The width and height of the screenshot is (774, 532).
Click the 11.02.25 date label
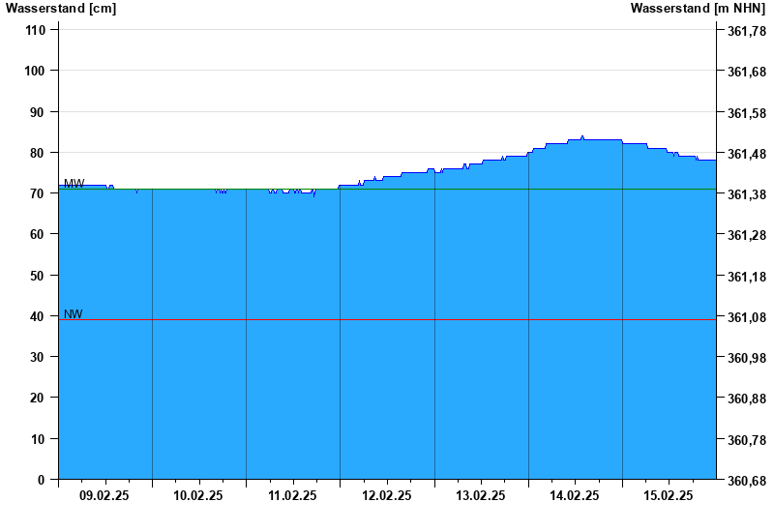[292, 495]
